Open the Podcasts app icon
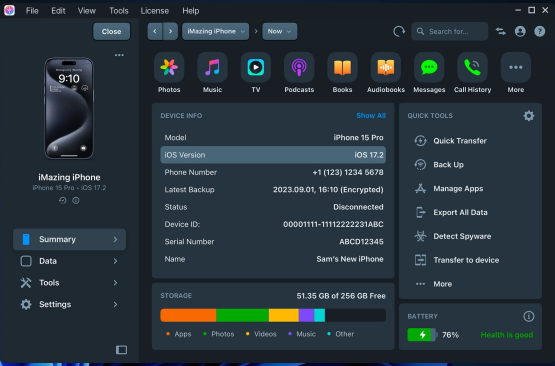 pos(299,67)
